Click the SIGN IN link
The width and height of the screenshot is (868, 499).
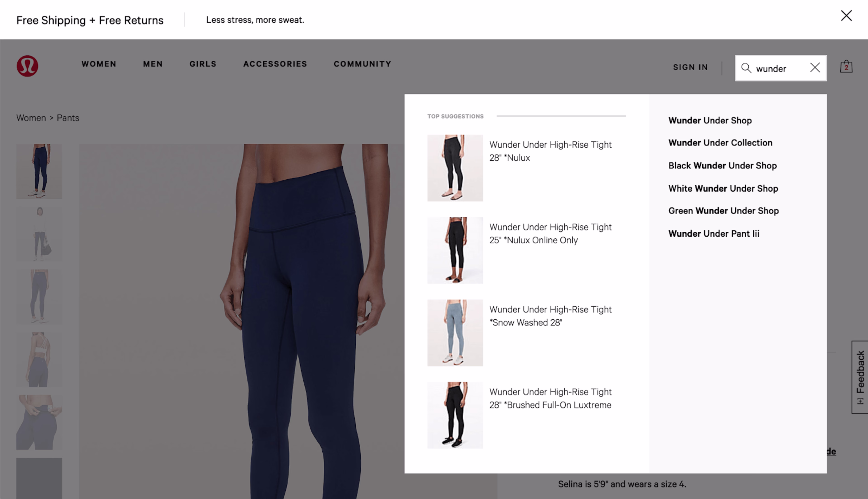[690, 67]
